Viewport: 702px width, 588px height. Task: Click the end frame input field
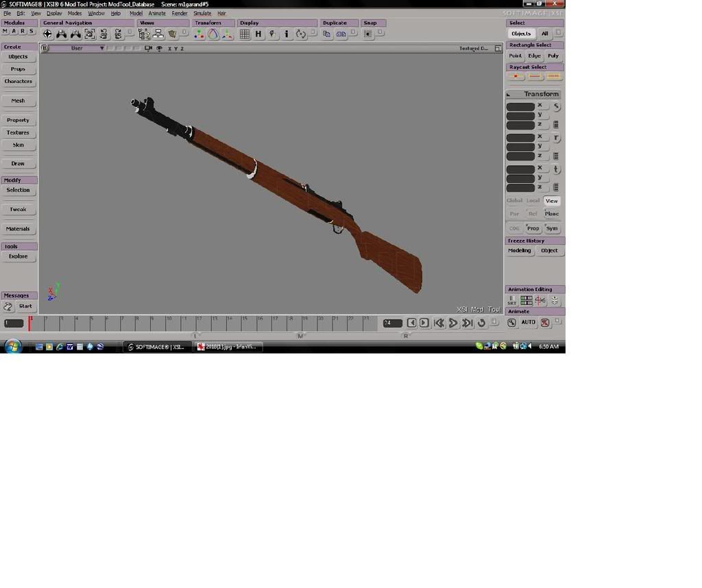click(393, 323)
